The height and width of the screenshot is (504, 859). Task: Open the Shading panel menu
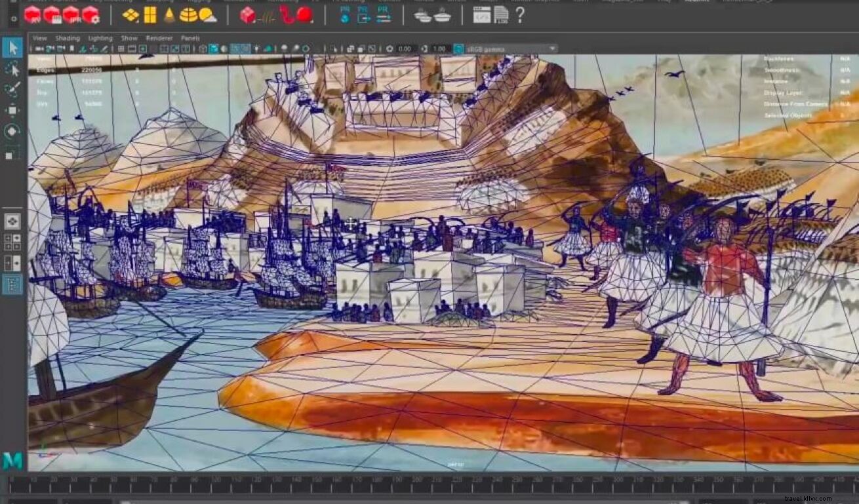(x=68, y=38)
